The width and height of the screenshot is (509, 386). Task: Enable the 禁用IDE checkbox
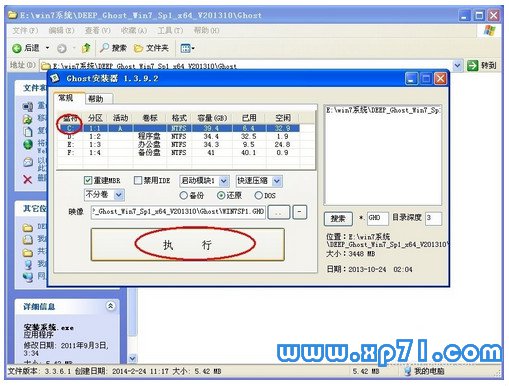tap(138, 181)
